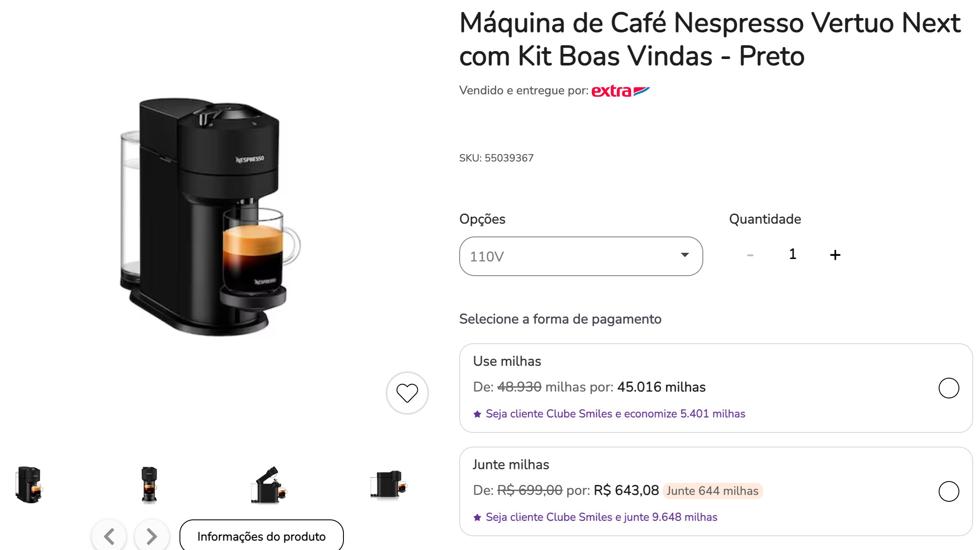
Task: Click the Extra seller logo
Action: (620, 91)
